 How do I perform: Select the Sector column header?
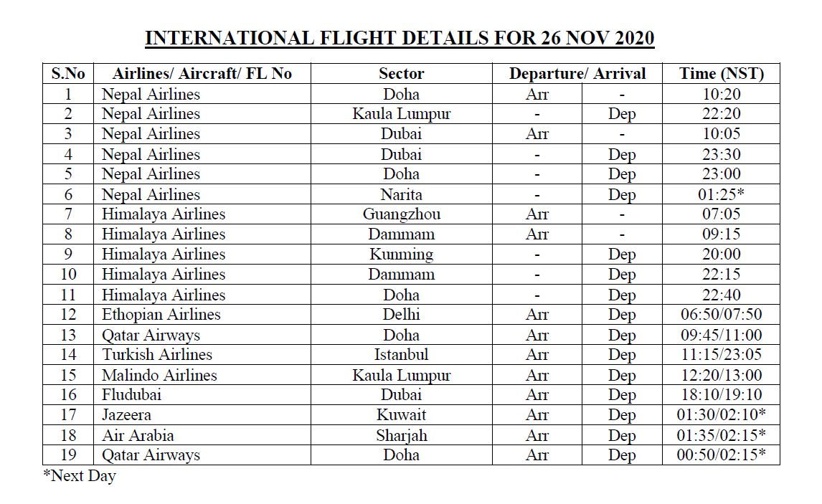[401, 73]
